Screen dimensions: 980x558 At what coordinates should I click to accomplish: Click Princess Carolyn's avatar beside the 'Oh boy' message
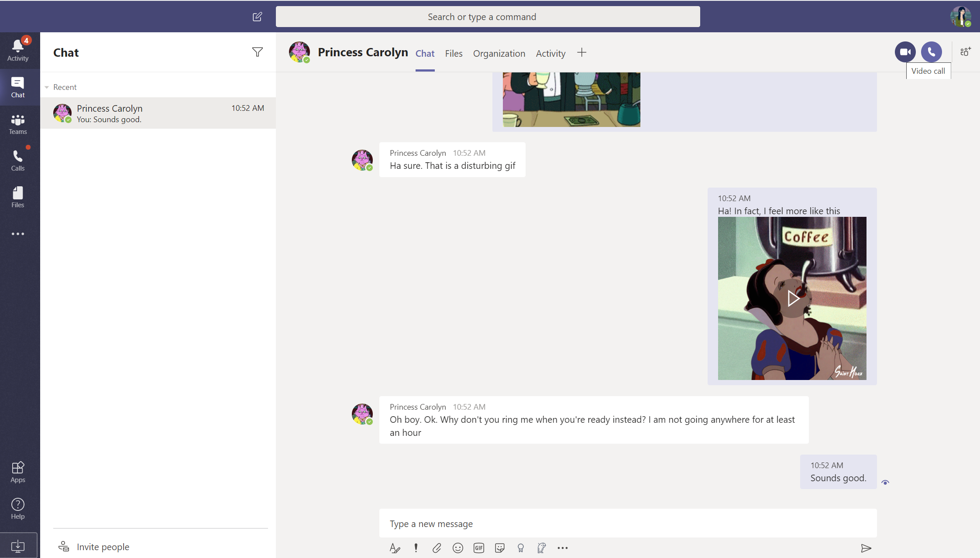[x=362, y=414]
